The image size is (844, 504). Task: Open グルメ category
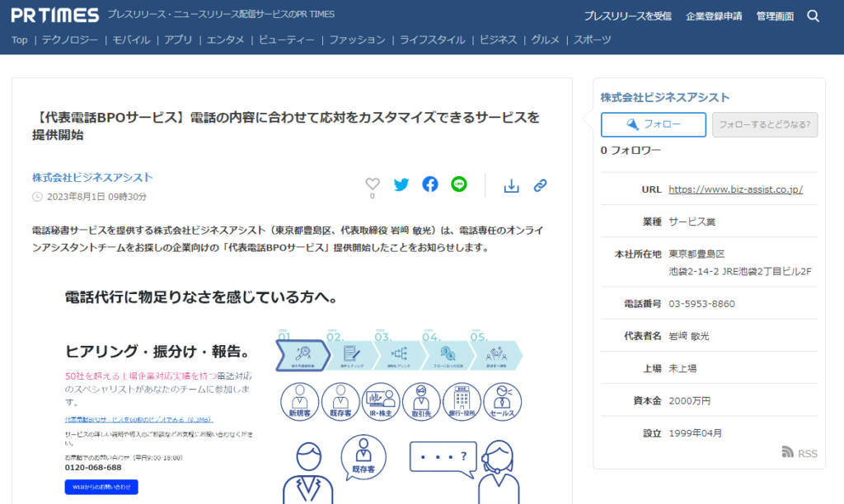546,40
